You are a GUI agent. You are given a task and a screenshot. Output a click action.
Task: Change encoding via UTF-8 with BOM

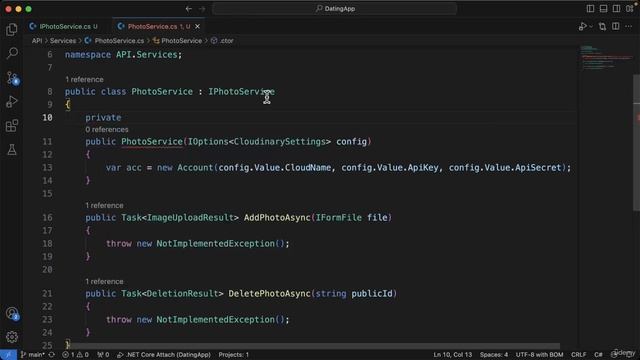[539, 355]
